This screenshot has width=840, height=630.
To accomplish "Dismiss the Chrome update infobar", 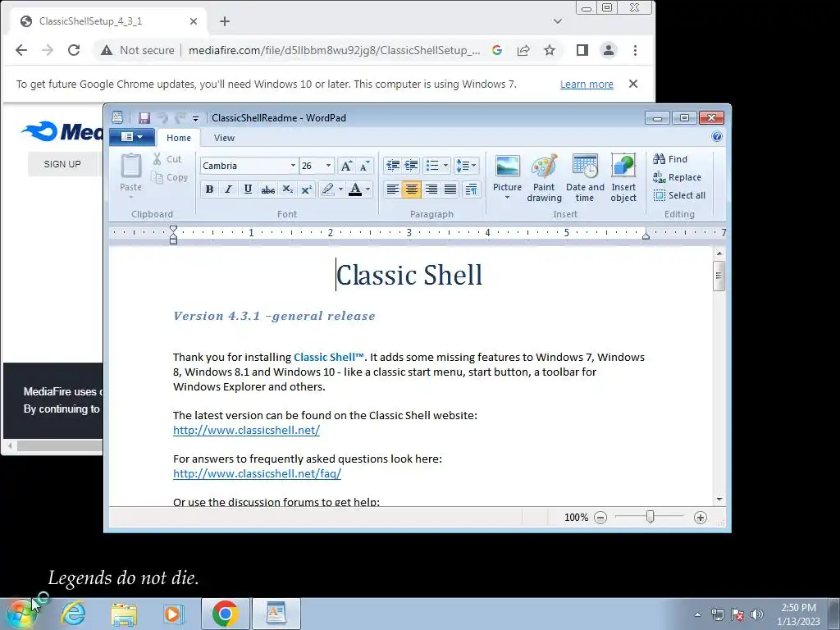I will [633, 84].
